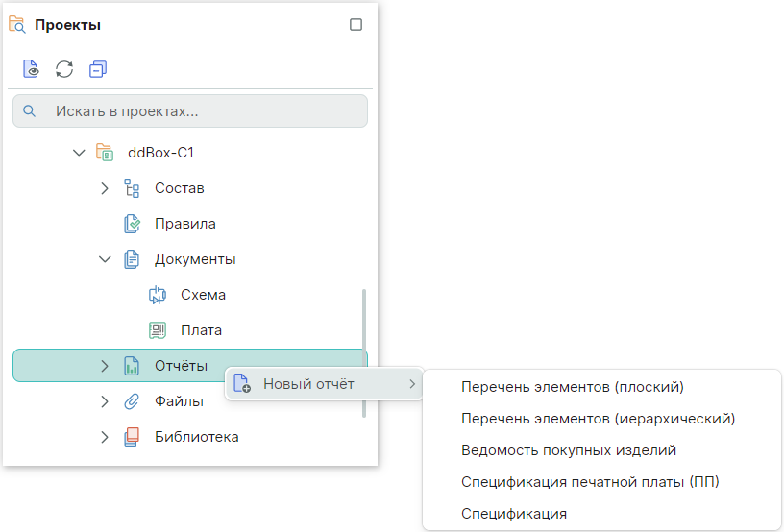Image resolution: width=784 pixels, height=532 pixels.
Task: Click the collapse all tree icon
Action: point(97,69)
